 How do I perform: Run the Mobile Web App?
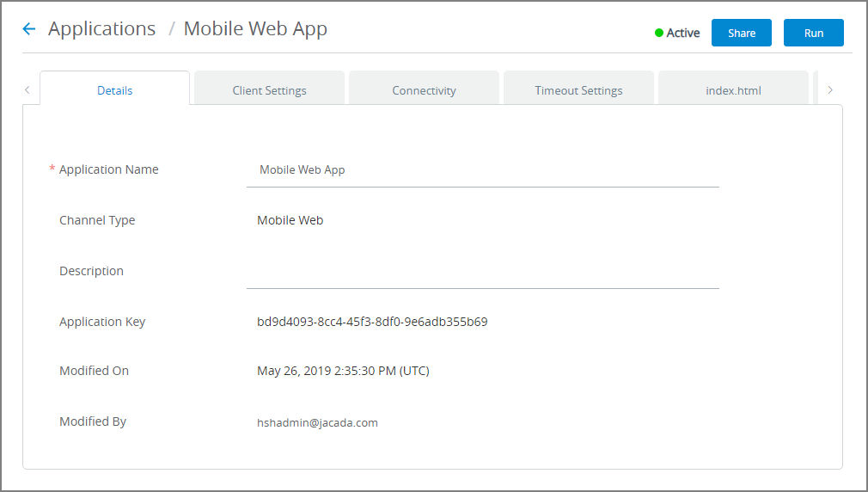click(813, 33)
